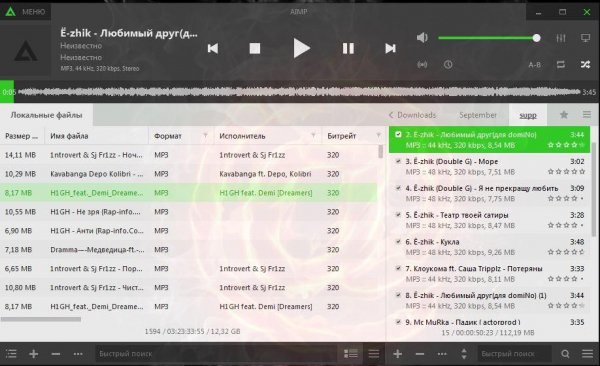
Task: Open library view list icon at bottom left
Action: pyautogui.click(x=11, y=354)
